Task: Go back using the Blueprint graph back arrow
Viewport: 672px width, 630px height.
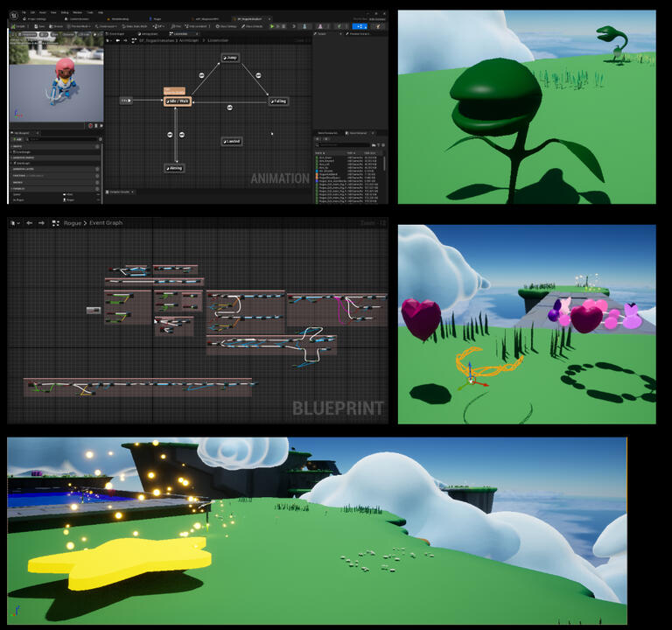Action: tap(29, 223)
